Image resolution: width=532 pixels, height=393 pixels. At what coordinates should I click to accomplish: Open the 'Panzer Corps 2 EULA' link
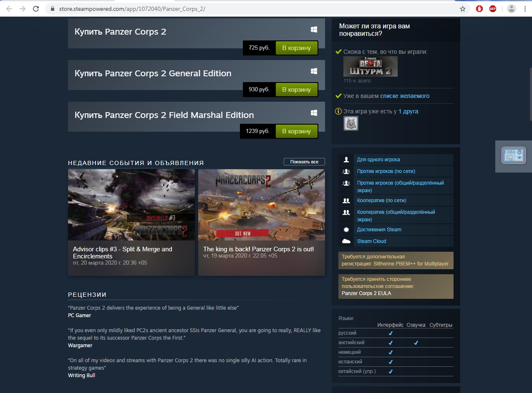(x=366, y=293)
